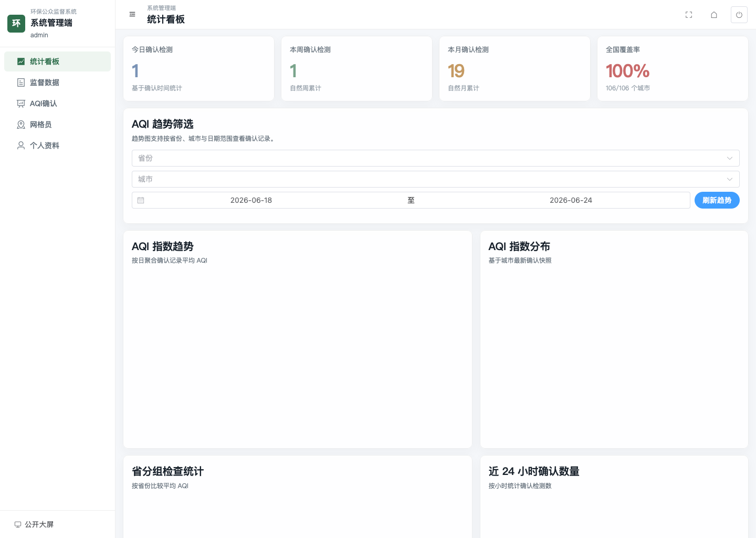Screen dimensions: 756x538
Task: Click the green 环 logo badge
Action: 16,23
